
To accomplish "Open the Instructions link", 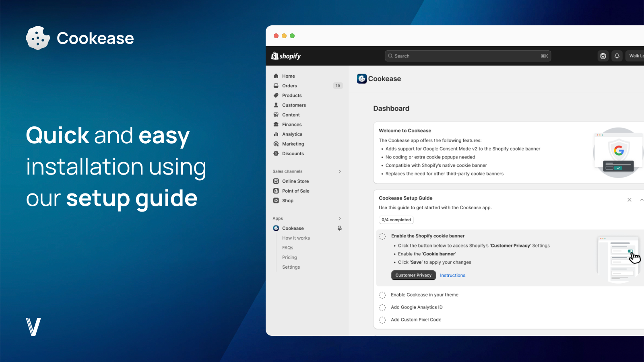I will 452,275.
